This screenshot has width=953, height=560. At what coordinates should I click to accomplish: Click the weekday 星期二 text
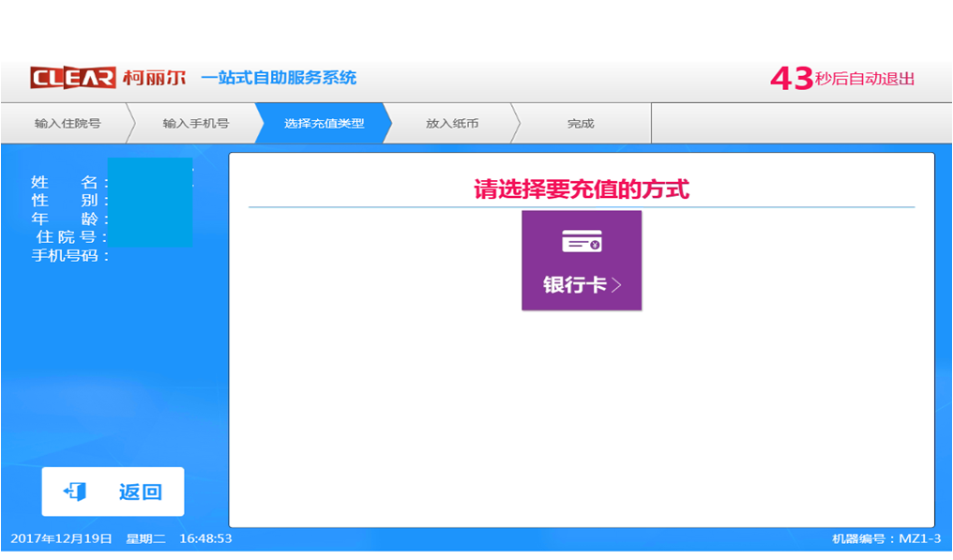[146, 538]
